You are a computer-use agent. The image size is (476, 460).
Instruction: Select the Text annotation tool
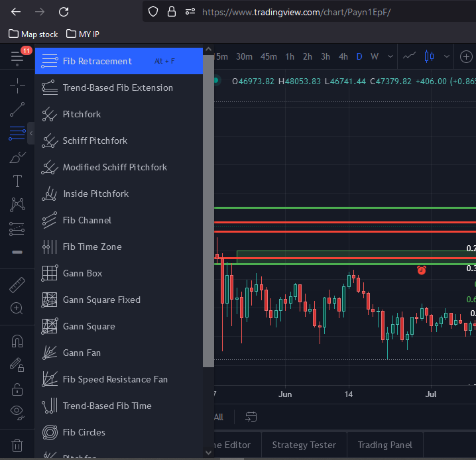pos(17,181)
